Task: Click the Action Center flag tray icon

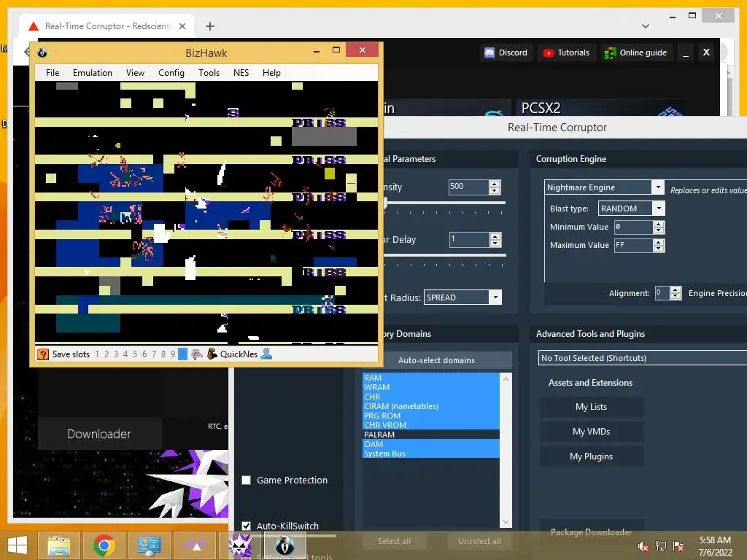Action: (x=678, y=546)
